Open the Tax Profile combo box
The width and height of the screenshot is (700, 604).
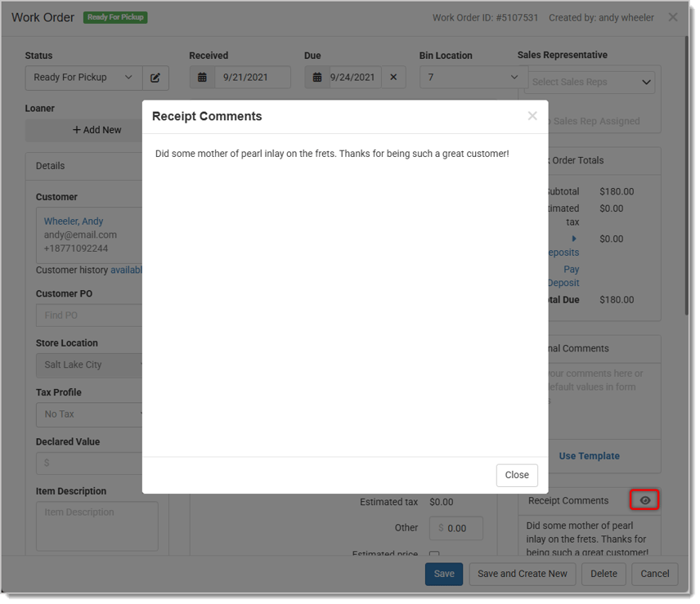point(90,414)
